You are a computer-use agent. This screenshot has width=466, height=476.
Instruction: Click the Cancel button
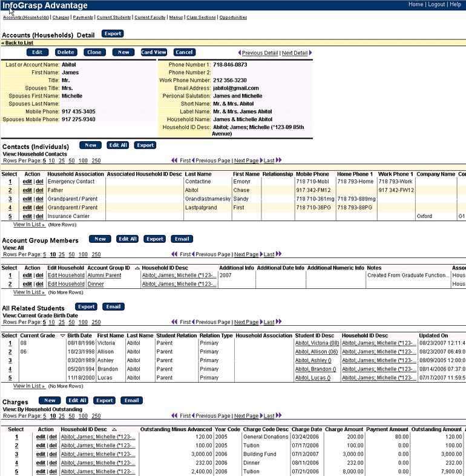[184, 52]
